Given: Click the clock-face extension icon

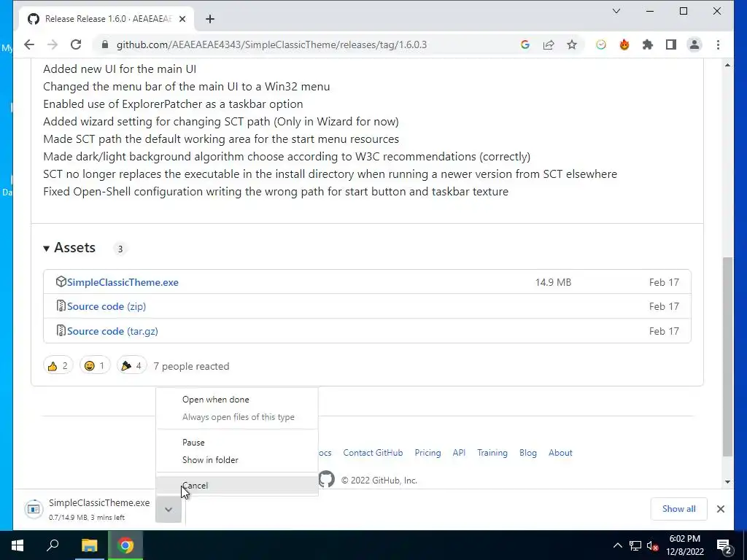Looking at the screenshot, I should 601,44.
